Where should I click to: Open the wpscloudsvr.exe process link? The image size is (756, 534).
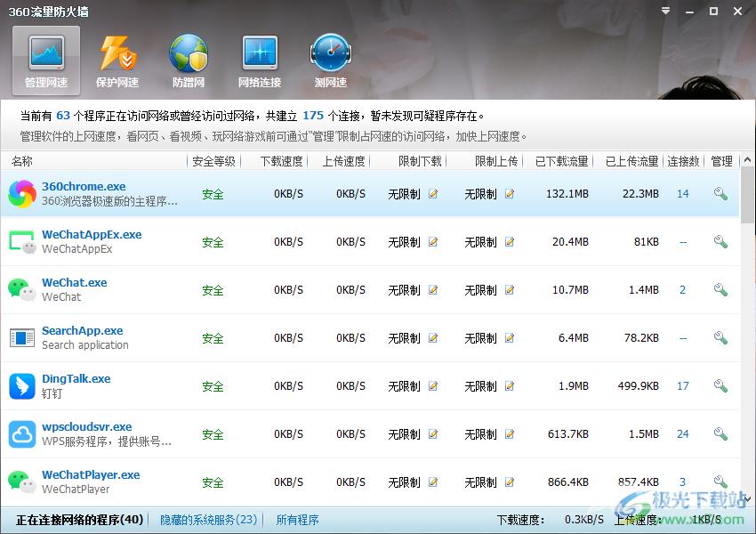coord(87,426)
